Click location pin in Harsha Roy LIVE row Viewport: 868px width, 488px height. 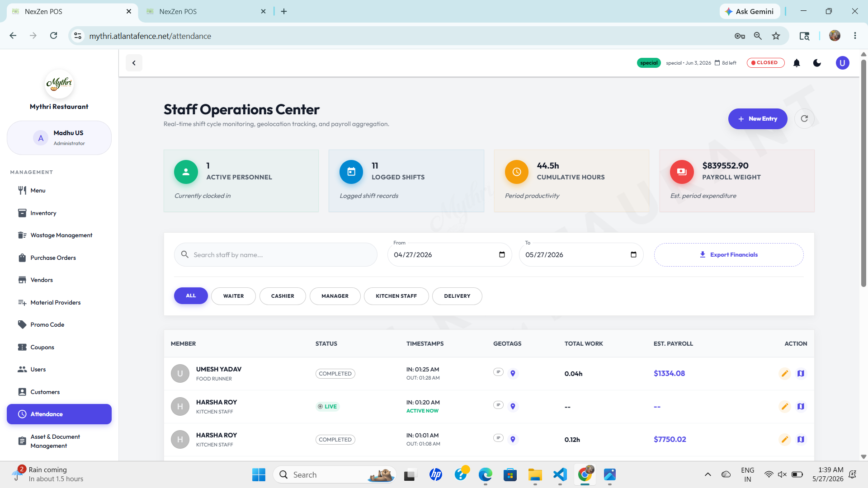tap(513, 406)
